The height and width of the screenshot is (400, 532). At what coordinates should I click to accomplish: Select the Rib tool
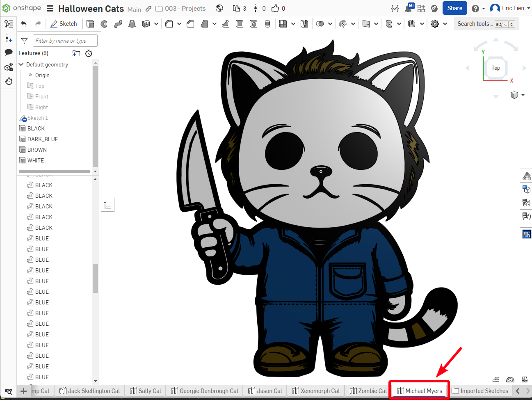(226, 24)
